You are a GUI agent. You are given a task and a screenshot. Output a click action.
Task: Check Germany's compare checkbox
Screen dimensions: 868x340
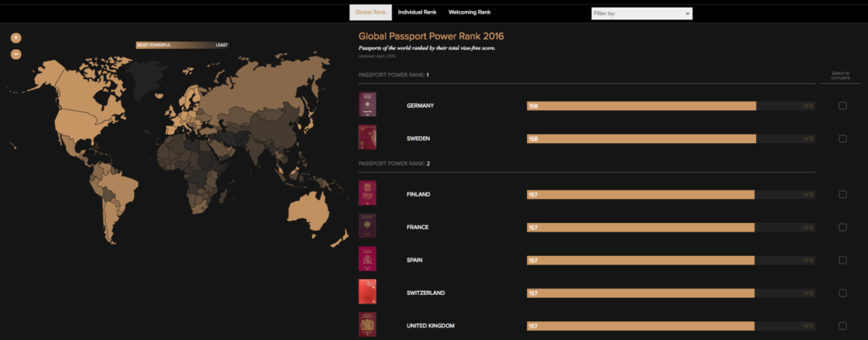pos(843,106)
